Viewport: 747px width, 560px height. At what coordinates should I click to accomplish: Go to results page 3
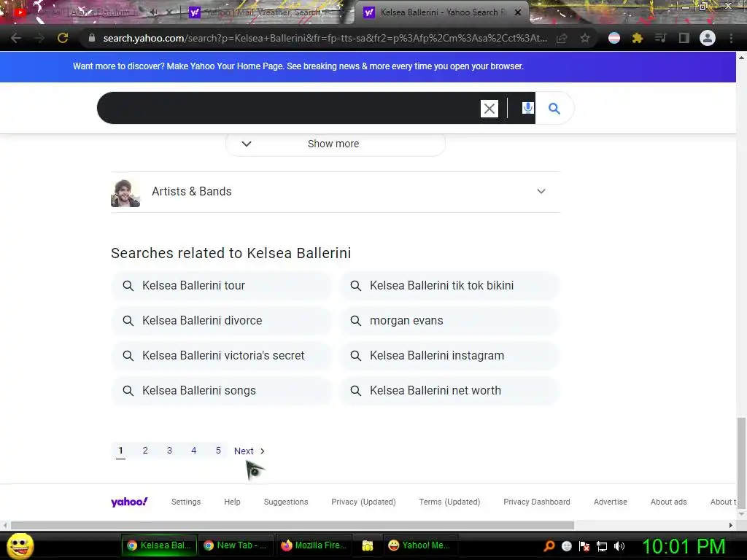point(169,451)
